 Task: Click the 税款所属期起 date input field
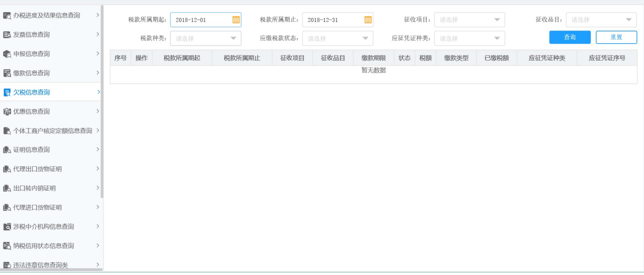(x=201, y=20)
